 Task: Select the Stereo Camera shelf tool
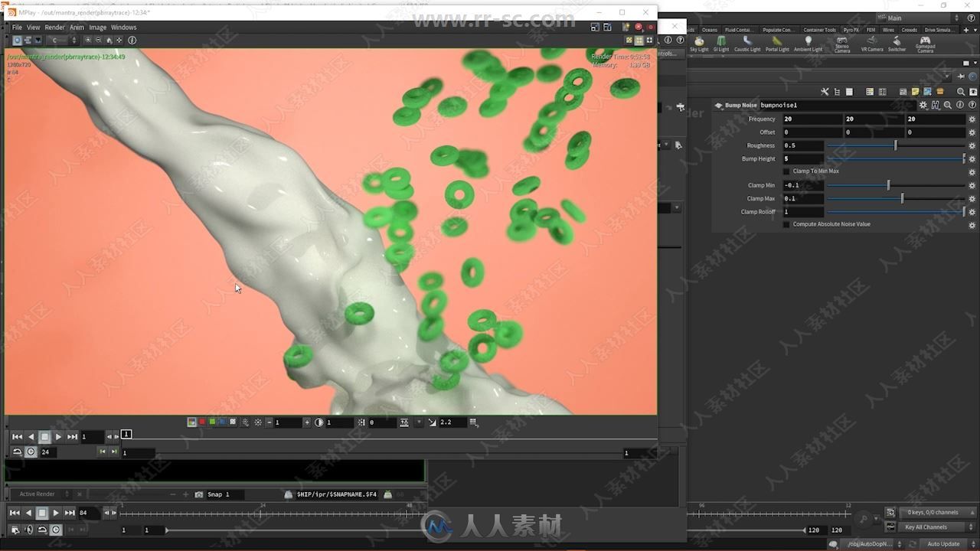pyautogui.click(x=842, y=44)
